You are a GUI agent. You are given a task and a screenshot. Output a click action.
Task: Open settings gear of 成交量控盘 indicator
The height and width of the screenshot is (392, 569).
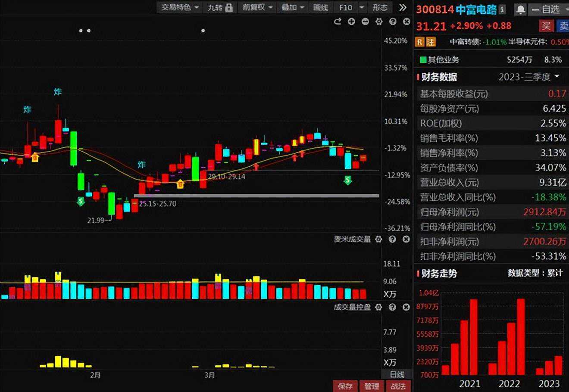[x=378, y=307]
